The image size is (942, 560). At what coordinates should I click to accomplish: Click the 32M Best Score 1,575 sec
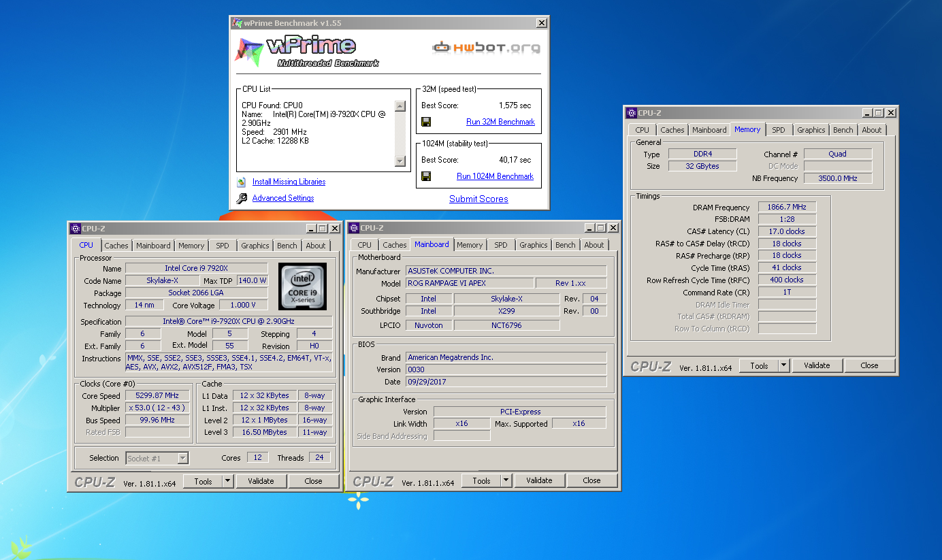click(x=515, y=105)
